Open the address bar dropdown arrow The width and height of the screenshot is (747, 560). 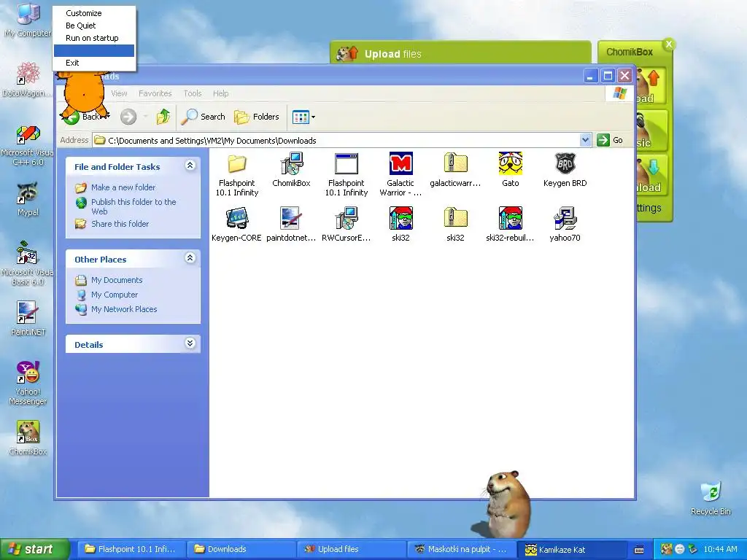586,140
